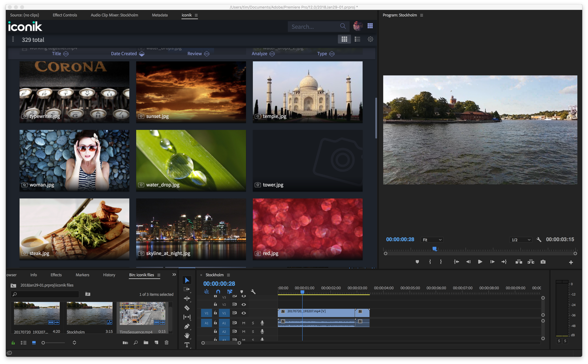Open the Markers panel tab
Viewport: 588px width, 364px height.
[x=82, y=275]
